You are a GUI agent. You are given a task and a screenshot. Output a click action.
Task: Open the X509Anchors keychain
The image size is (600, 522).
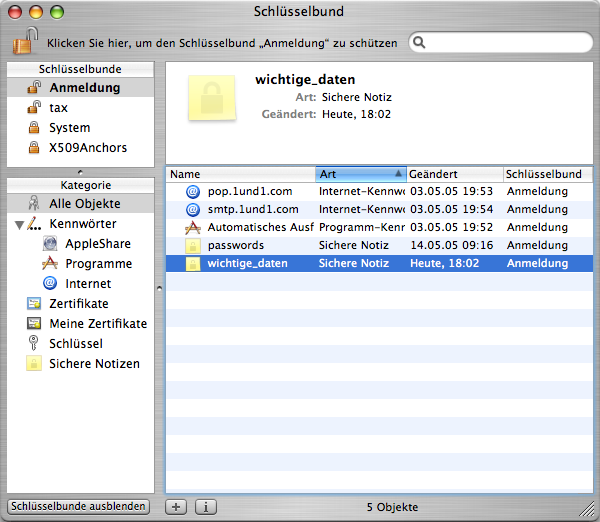pyautogui.click(x=88, y=148)
